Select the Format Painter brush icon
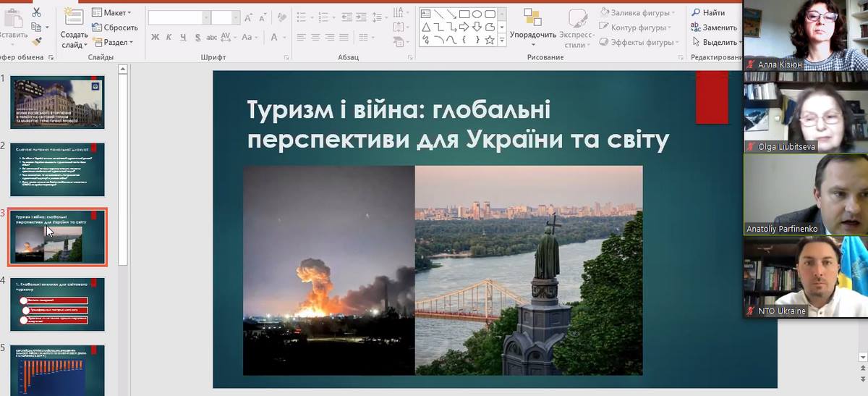 [x=37, y=41]
